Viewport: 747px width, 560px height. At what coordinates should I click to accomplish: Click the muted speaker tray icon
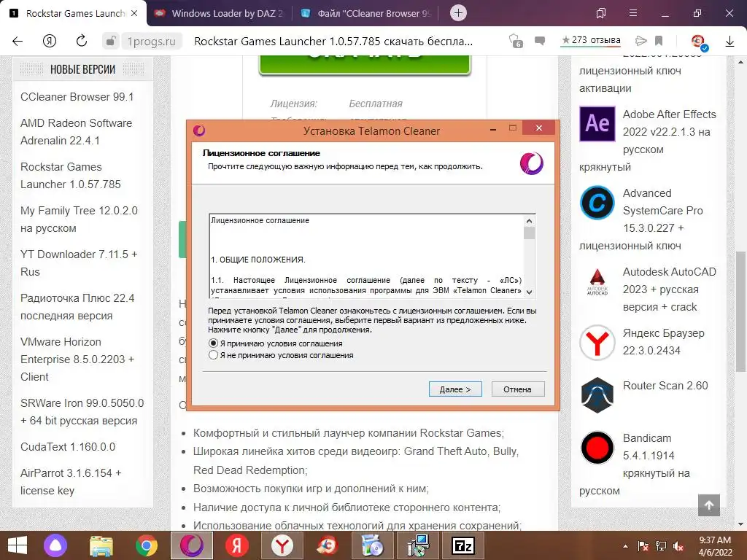point(678,546)
